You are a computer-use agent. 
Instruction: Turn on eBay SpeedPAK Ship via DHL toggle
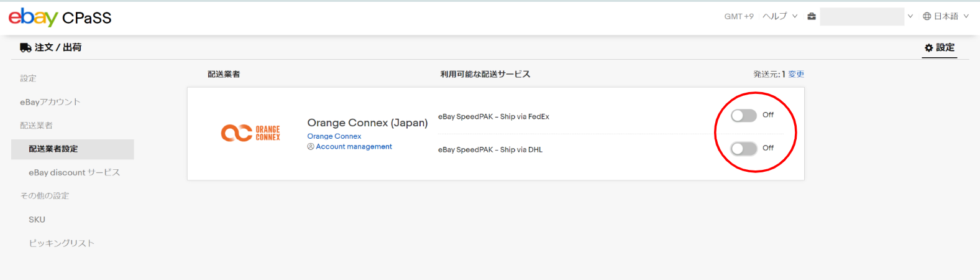click(743, 149)
